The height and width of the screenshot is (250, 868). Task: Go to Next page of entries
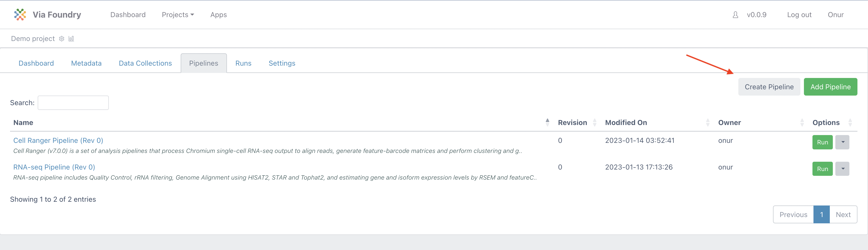[x=843, y=215]
